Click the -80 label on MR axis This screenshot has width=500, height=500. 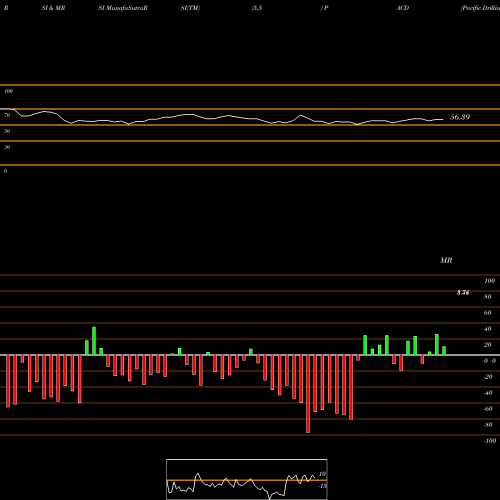click(x=488, y=425)
